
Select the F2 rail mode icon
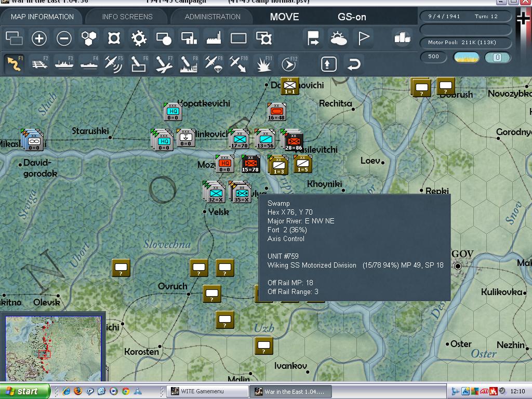pyautogui.click(x=39, y=64)
